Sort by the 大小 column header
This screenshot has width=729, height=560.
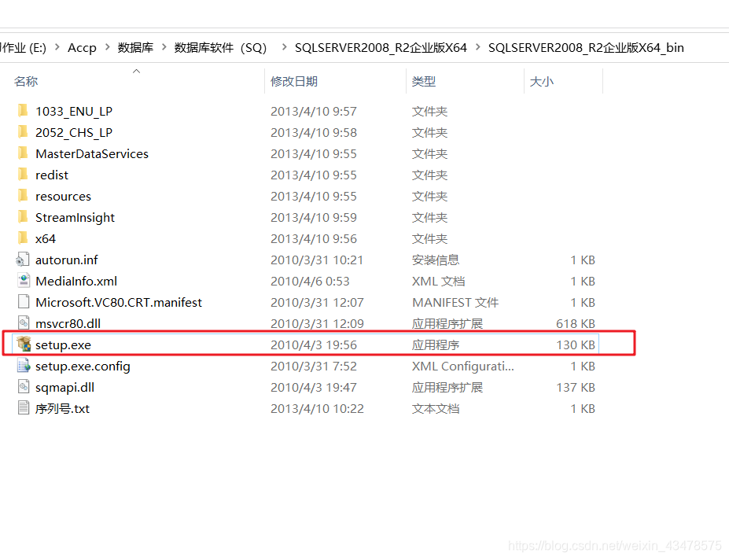click(542, 81)
